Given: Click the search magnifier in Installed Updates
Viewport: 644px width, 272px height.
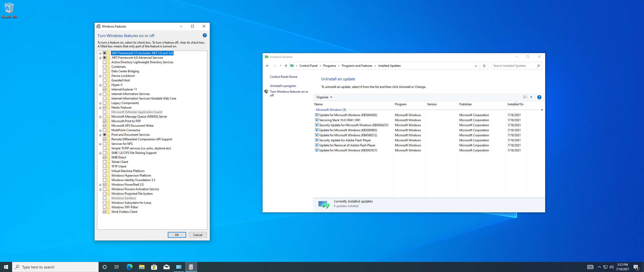Looking at the screenshot, I should (x=538, y=66).
